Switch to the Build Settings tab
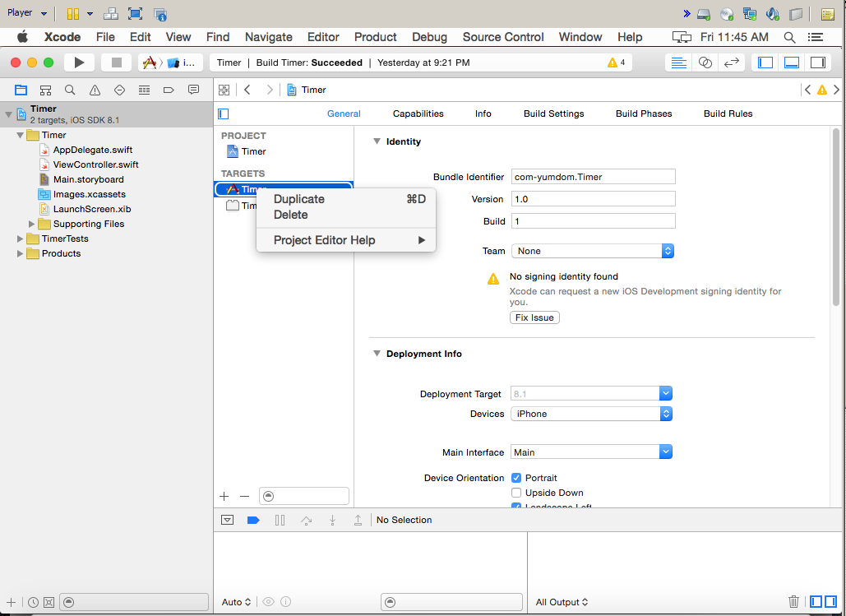 point(553,114)
